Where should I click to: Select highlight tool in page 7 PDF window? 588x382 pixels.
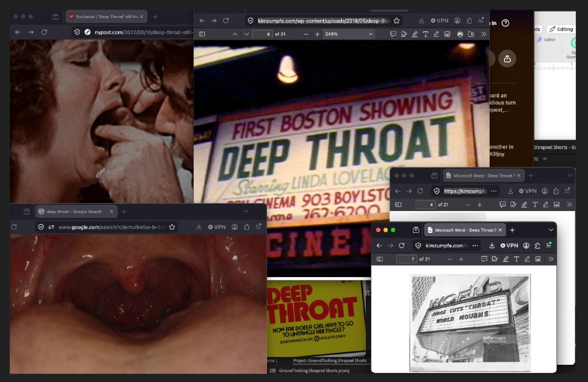pyautogui.click(x=506, y=259)
